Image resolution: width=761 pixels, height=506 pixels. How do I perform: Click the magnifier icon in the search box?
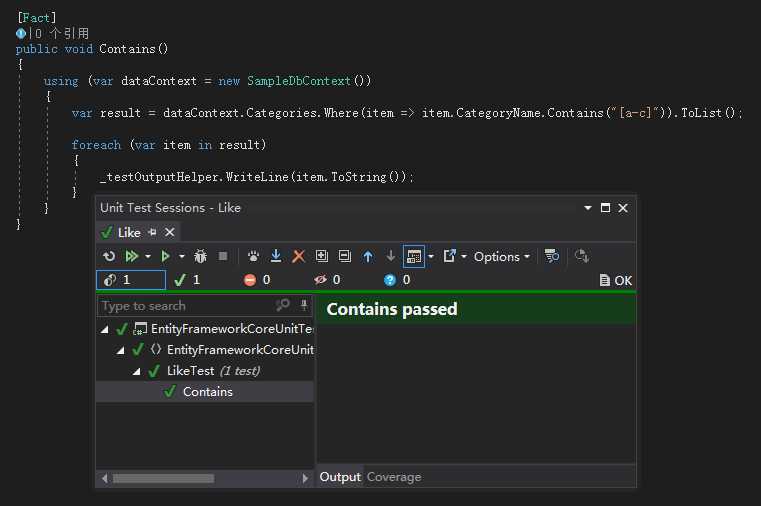282,305
